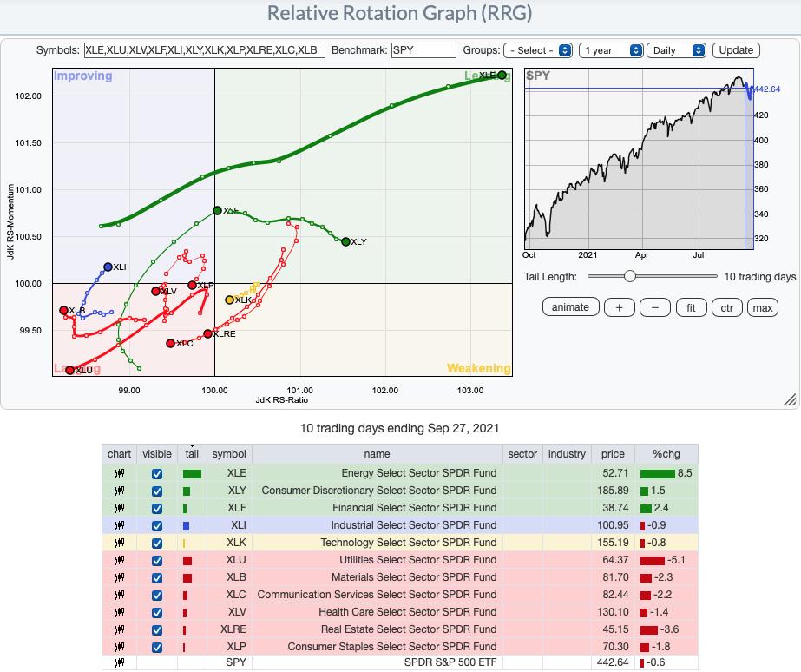Click the max button
The width and height of the screenshot is (801, 672).
click(x=763, y=307)
